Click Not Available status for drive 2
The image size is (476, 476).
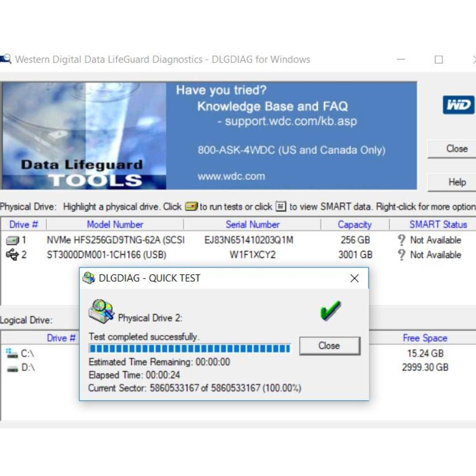(x=435, y=255)
